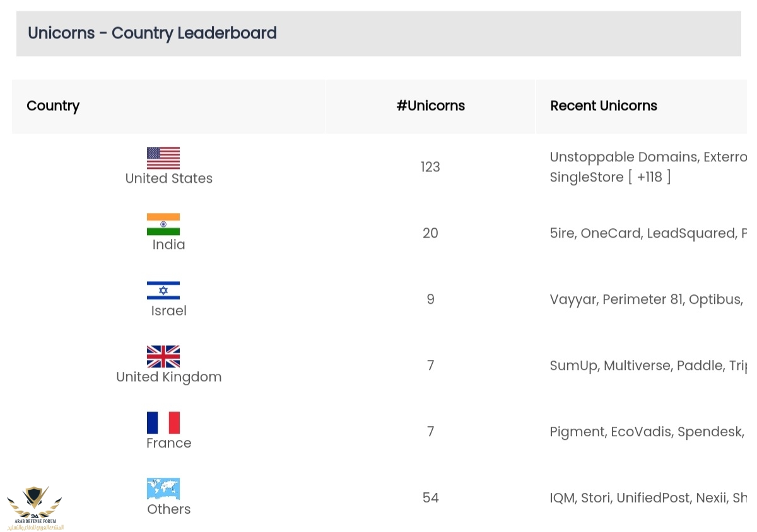Open the India country name link
The height and width of the screenshot is (532, 757).
point(169,245)
